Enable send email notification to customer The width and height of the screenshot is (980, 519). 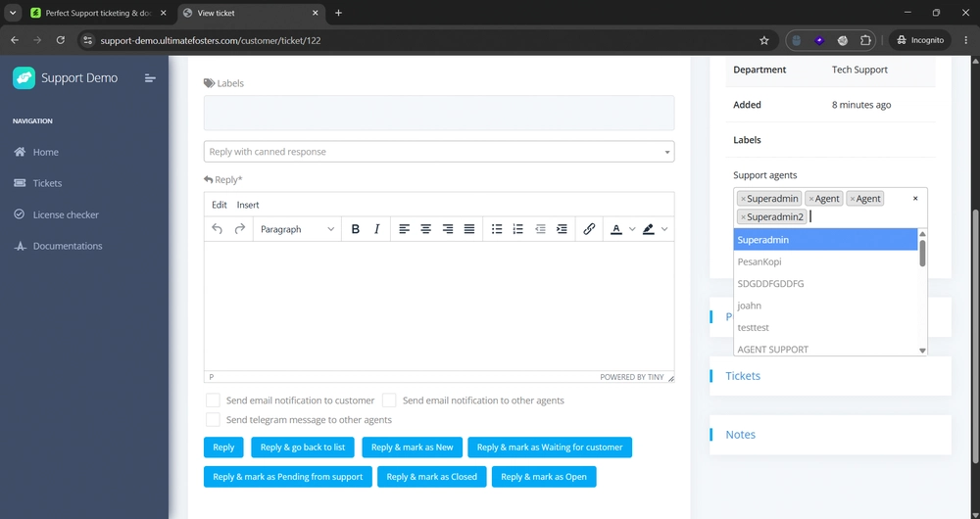point(213,401)
